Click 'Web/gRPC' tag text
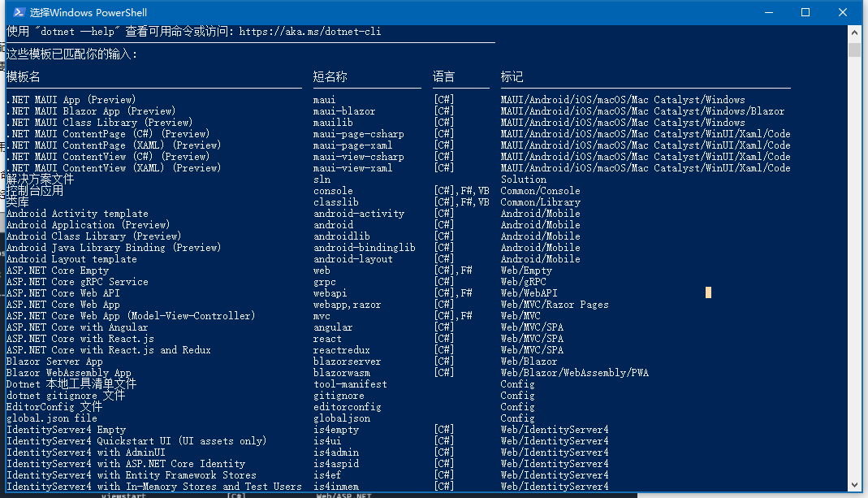 pyautogui.click(x=523, y=281)
